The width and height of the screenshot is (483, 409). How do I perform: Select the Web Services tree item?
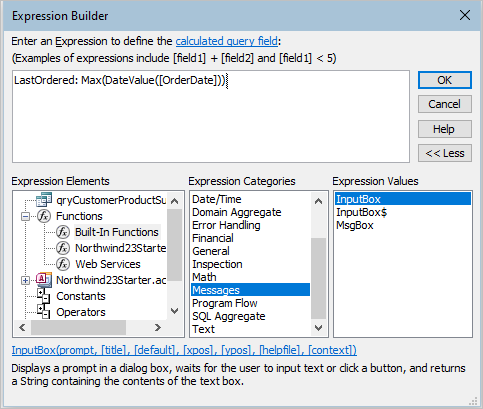pyautogui.click(x=108, y=264)
